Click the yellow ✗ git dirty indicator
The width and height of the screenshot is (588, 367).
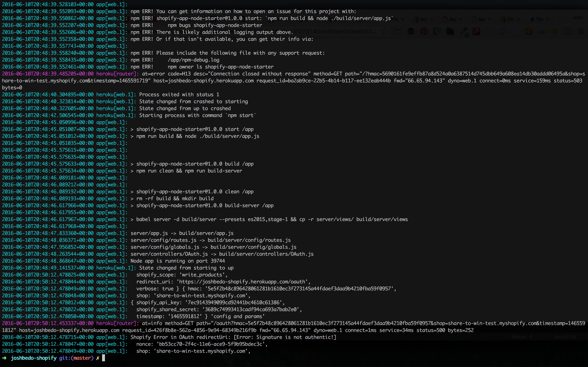(98, 358)
